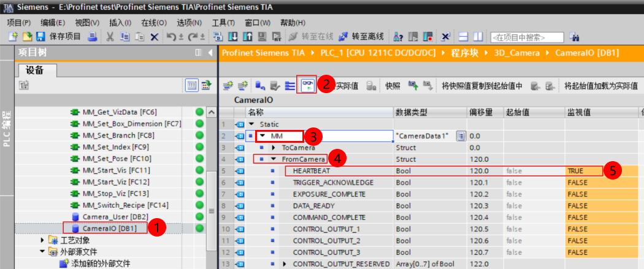Expand the 工艺对象 tree node
This screenshot has height=269, width=644.
[x=43, y=240]
